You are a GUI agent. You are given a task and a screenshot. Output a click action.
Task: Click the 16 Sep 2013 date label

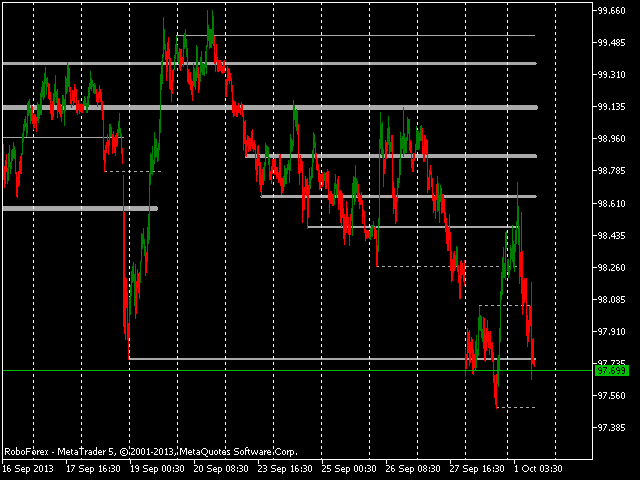(x=28, y=469)
